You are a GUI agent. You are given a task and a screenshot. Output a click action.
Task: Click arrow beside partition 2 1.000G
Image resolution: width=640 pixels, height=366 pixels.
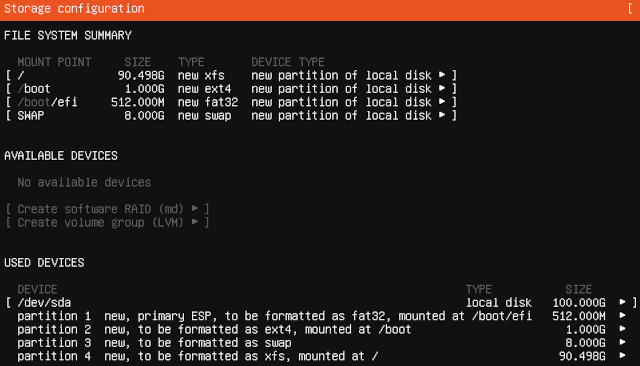pos(622,329)
